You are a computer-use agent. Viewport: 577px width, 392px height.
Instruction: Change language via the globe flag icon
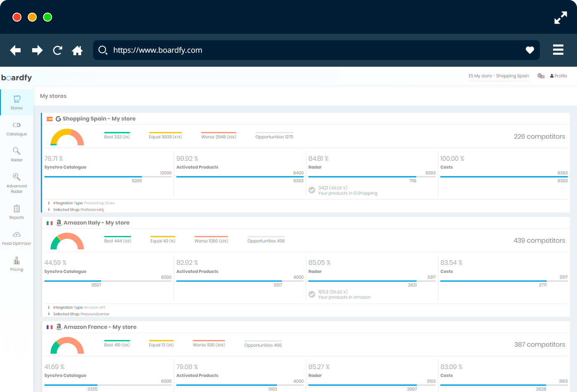click(x=541, y=76)
